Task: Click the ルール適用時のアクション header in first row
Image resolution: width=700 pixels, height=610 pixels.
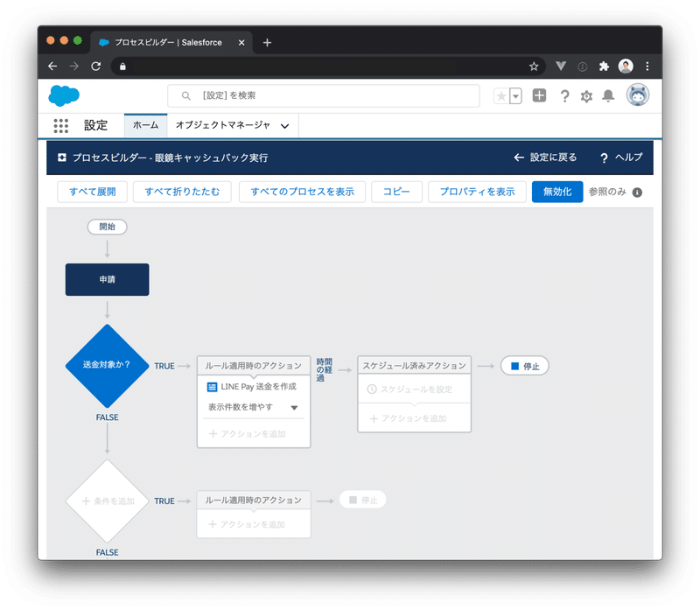Action: pos(254,366)
